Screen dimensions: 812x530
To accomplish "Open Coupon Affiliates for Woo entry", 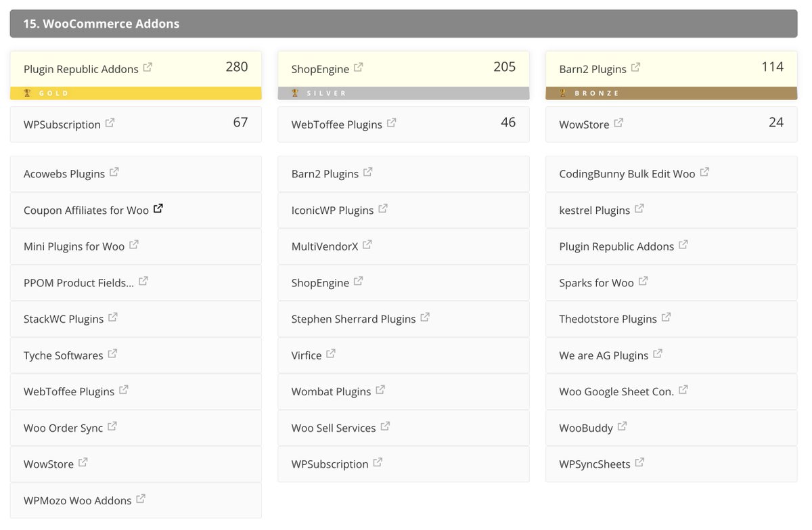I will point(136,211).
